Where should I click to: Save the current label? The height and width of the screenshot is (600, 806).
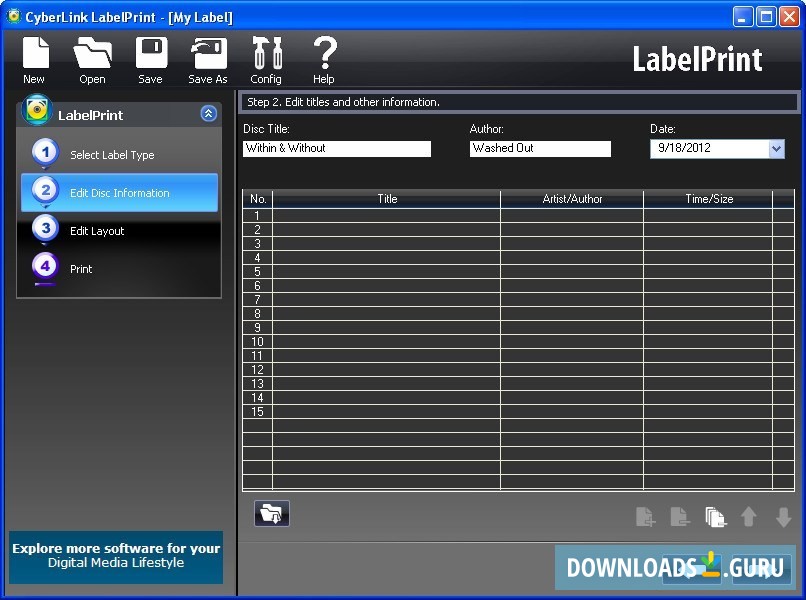pos(150,57)
